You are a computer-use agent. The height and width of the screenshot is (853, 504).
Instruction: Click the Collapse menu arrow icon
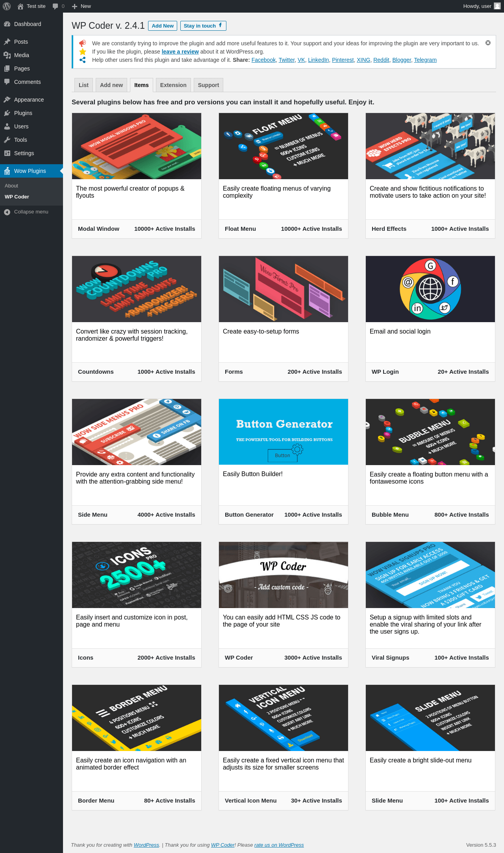pos(7,212)
